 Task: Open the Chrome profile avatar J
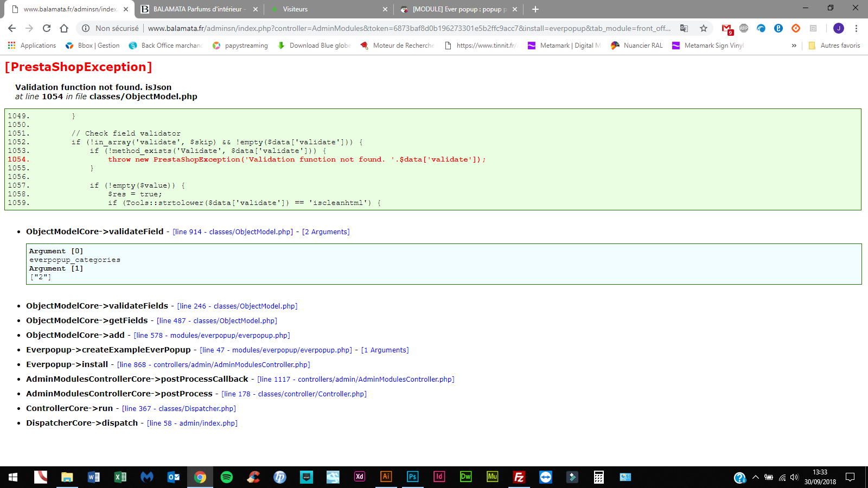pos(839,28)
